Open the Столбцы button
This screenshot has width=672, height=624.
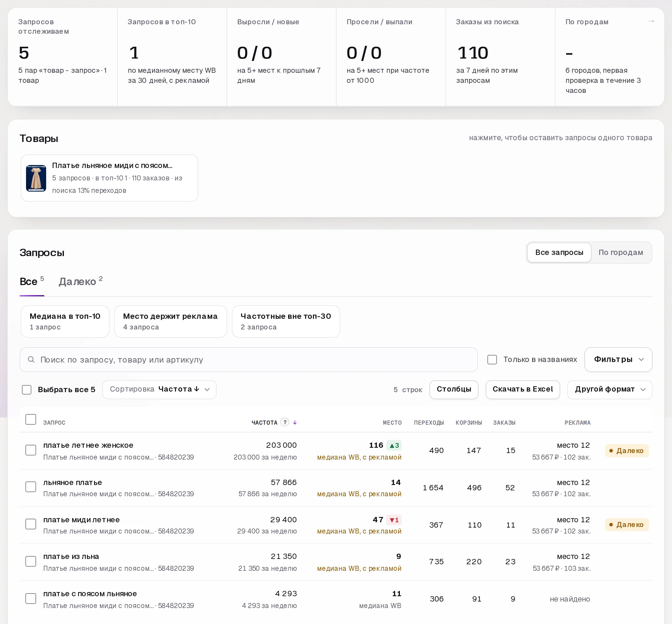click(x=454, y=389)
